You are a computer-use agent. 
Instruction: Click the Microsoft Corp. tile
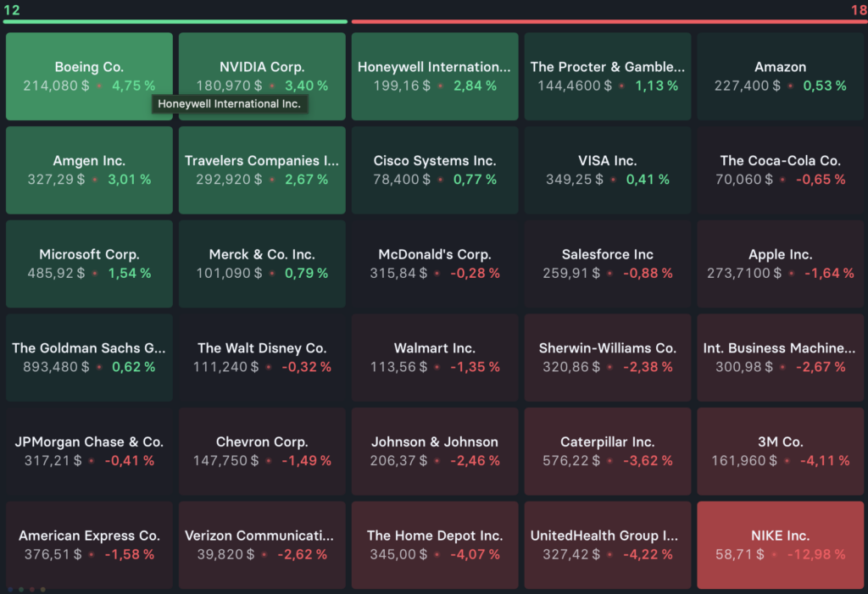tap(88, 264)
